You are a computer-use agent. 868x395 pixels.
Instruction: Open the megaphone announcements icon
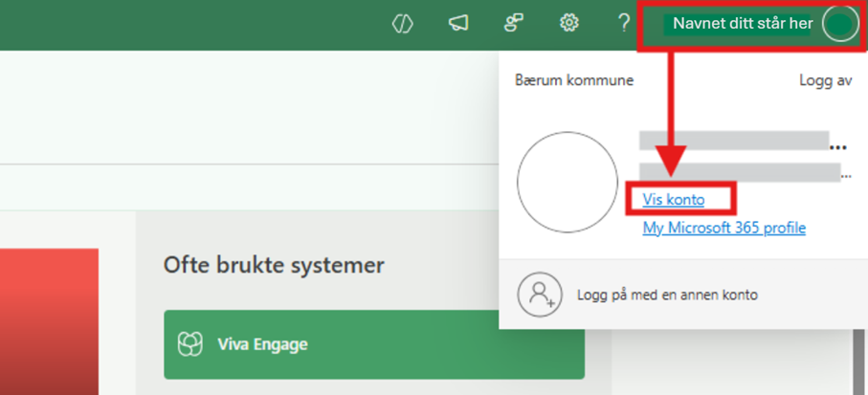pyautogui.click(x=458, y=23)
